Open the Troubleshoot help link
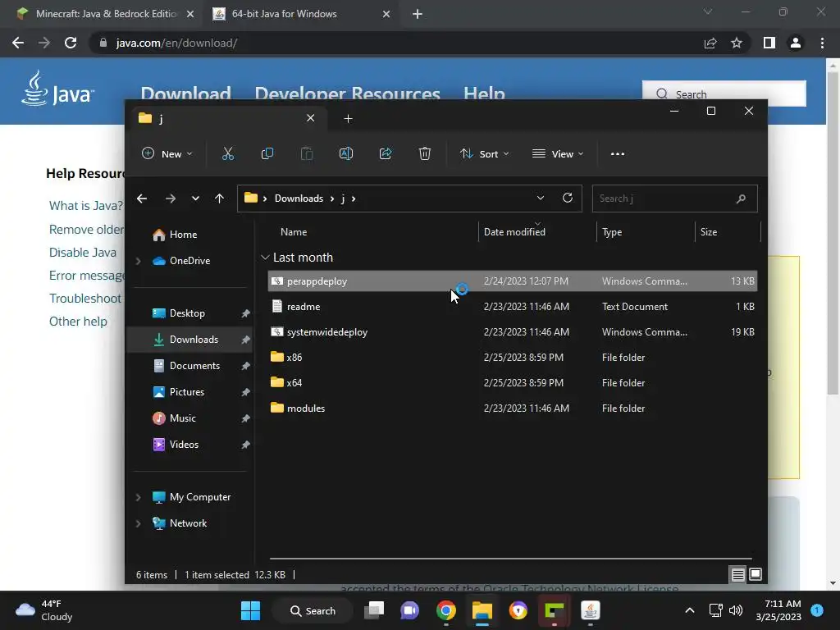This screenshot has height=630, width=840. coord(85,299)
